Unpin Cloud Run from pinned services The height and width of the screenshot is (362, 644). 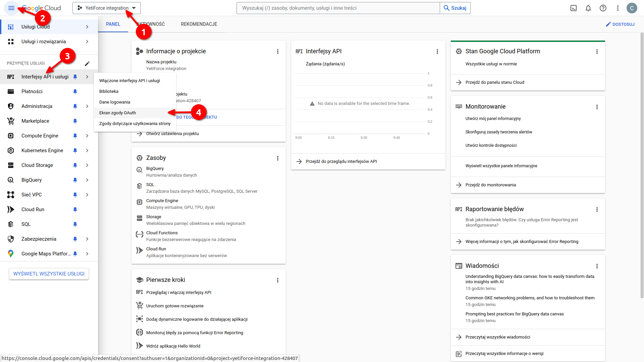pyautogui.click(x=75, y=209)
